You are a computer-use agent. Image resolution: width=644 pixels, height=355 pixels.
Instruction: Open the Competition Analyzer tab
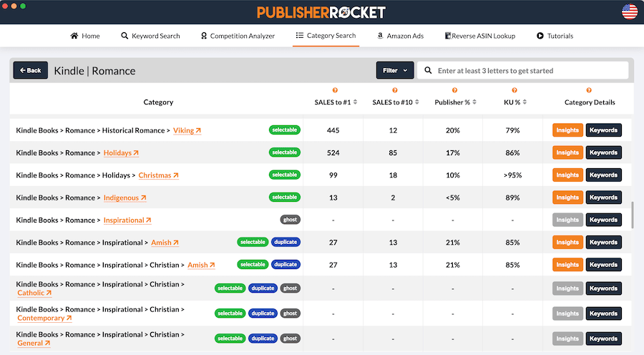pyautogui.click(x=238, y=36)
